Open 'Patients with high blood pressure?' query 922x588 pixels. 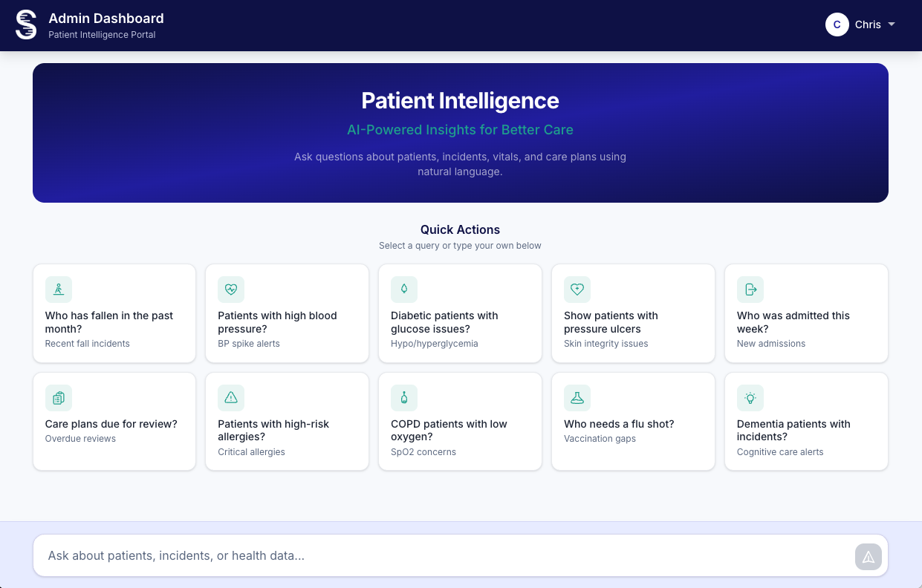point(287,313)
